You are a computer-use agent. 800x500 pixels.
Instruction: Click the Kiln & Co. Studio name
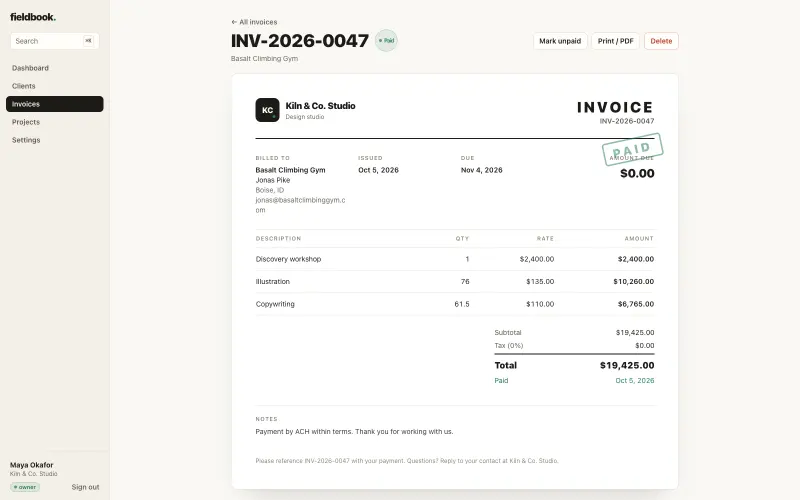(x=320, y=106)
